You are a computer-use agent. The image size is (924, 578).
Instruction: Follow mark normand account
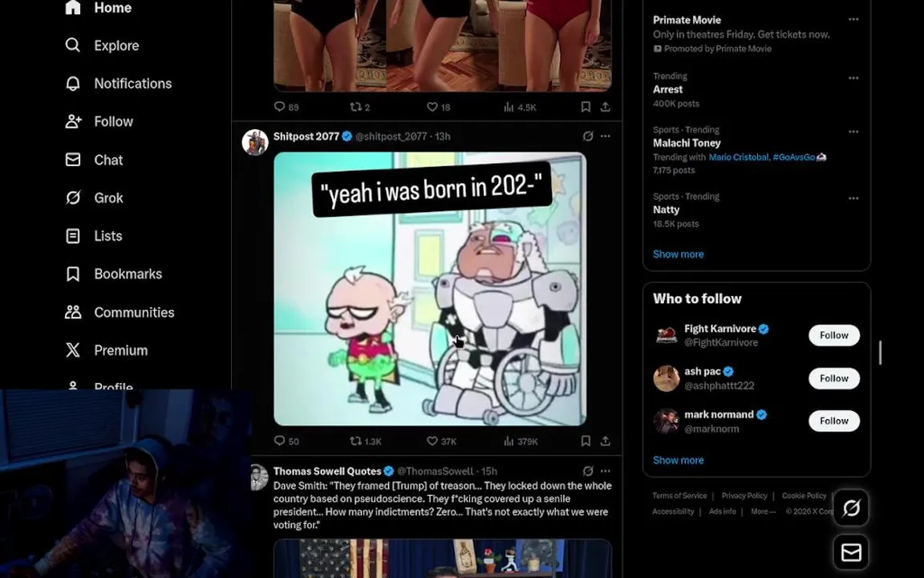click(x=834, y=421)
